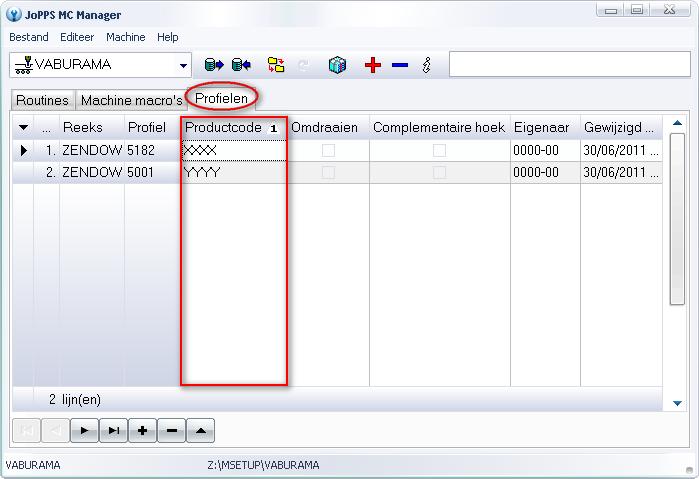This screenshot has height=479, width=699.
Task: Click the greyed first record button
Action: pos(27,430)
